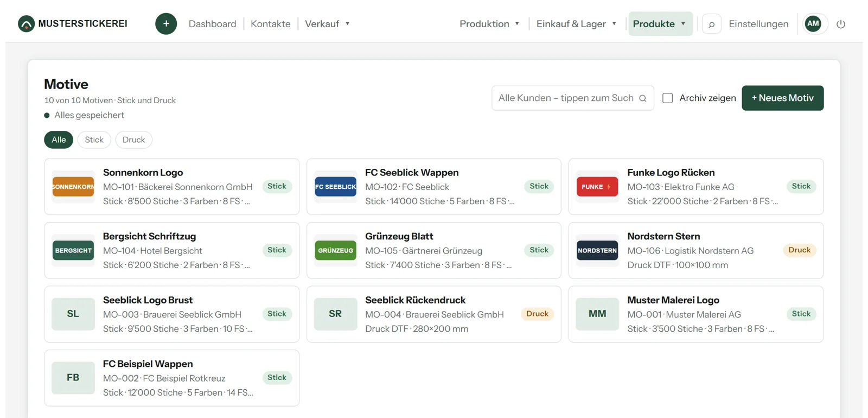Open the Nordstern Stern motif

pos(696,250)
